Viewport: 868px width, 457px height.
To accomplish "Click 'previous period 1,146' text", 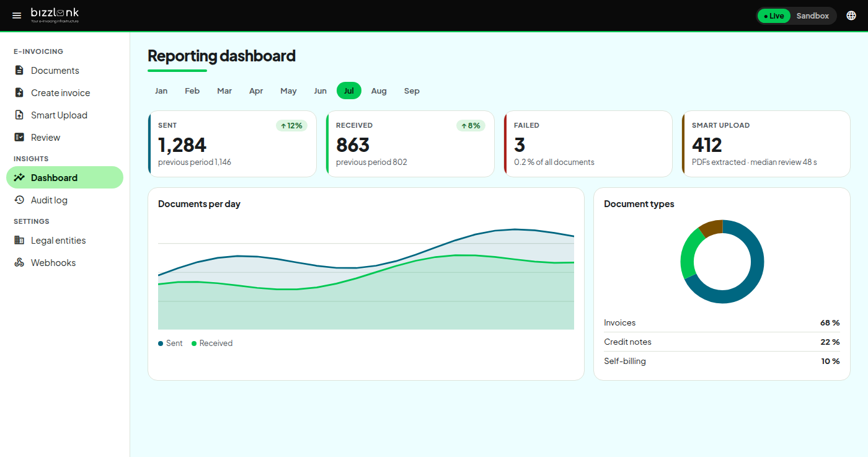I will click(195, 162).
